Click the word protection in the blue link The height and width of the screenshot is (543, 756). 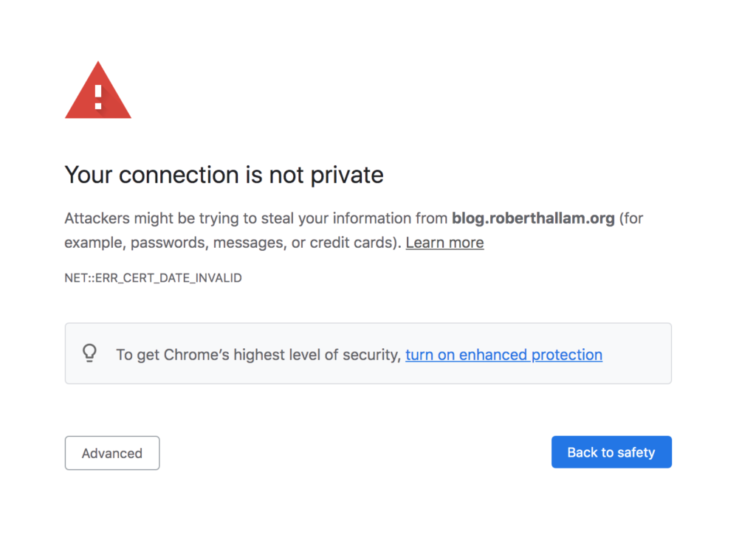(x=567, y=355)
